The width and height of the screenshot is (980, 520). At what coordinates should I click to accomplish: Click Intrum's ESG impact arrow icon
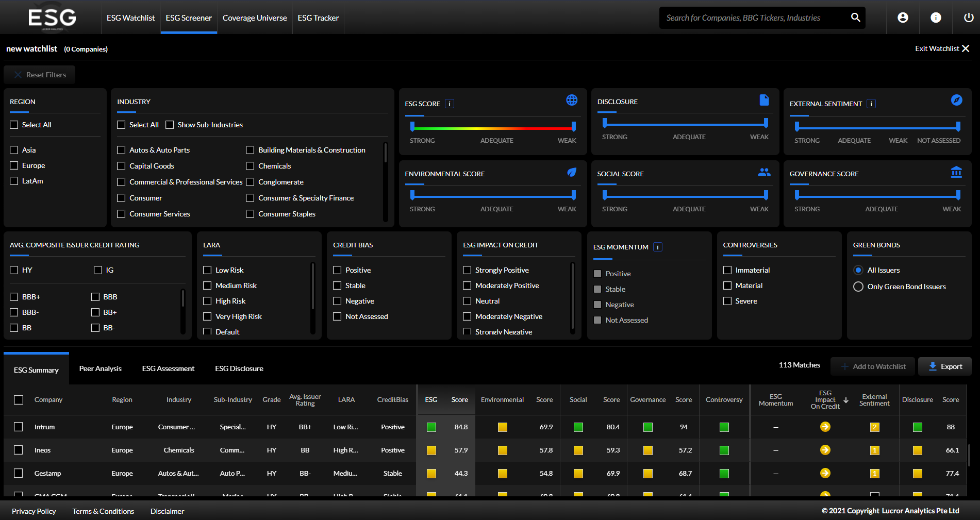click(x=825, y=427)
